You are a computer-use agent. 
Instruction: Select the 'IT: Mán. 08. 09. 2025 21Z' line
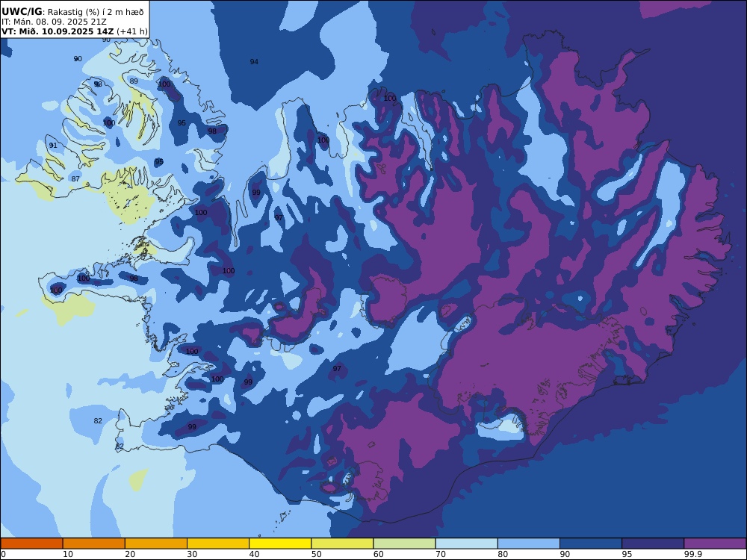(54, 22)
